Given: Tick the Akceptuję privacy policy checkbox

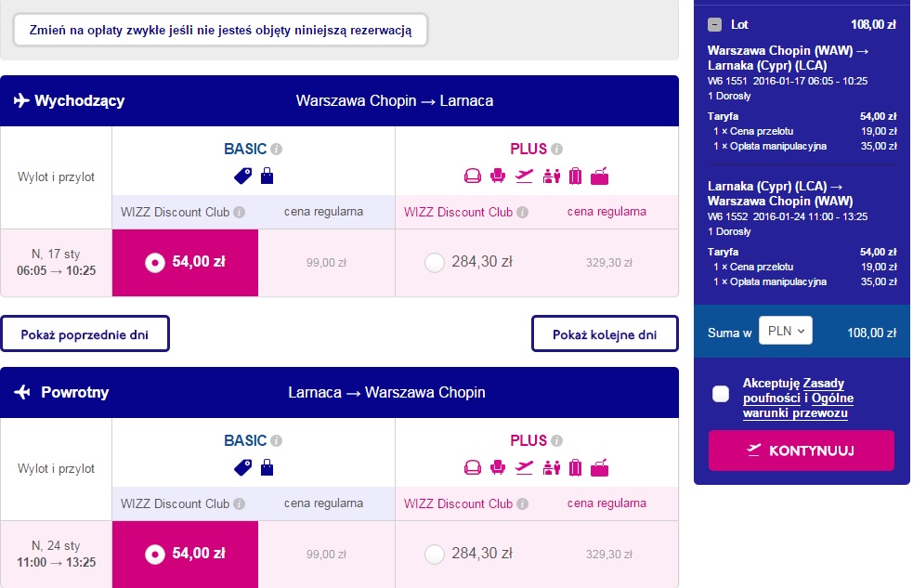Looking at the screenshot, I should (721, 394).
